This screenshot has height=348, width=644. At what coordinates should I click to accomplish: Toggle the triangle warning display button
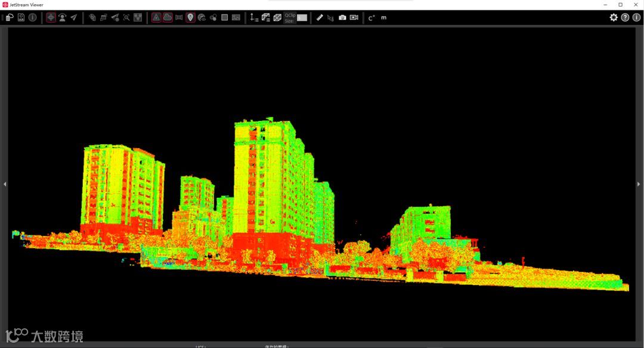(156, 17)
